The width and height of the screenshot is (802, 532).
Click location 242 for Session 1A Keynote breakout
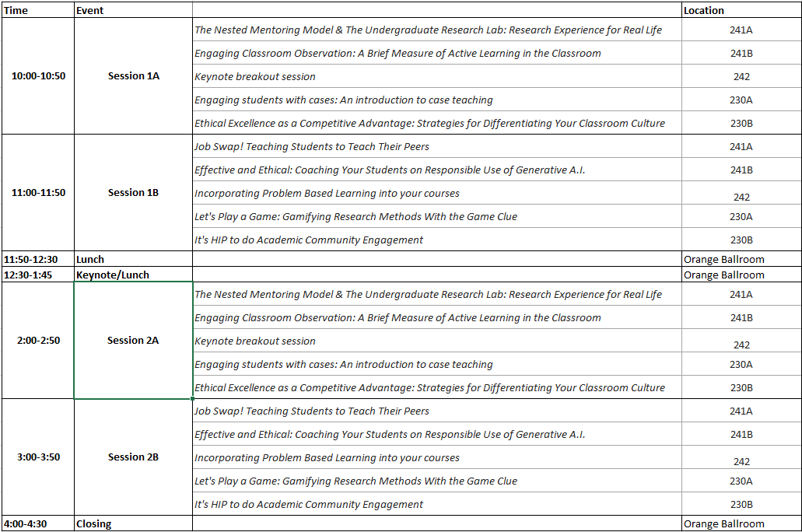coord(741,77)
